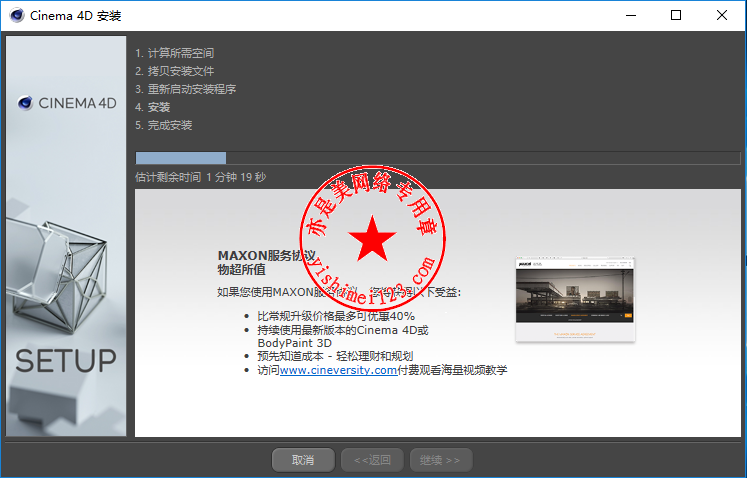
Task: Select the highlighted step 4 安装
Action: click(153, 107)
